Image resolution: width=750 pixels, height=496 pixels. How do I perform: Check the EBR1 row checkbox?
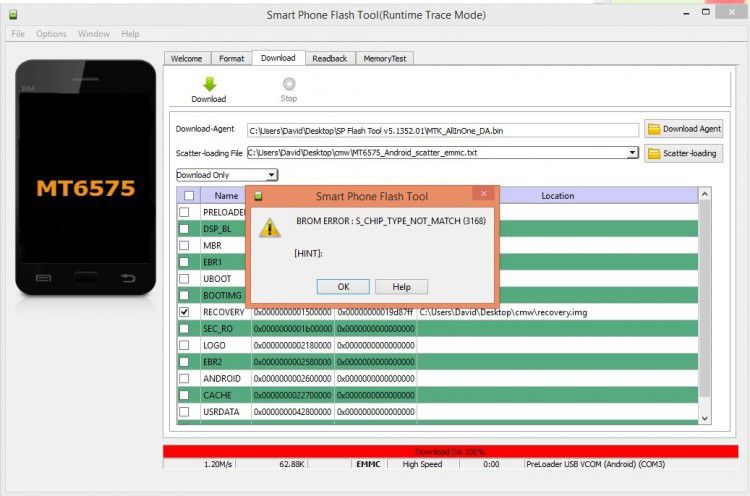(184, 262)
